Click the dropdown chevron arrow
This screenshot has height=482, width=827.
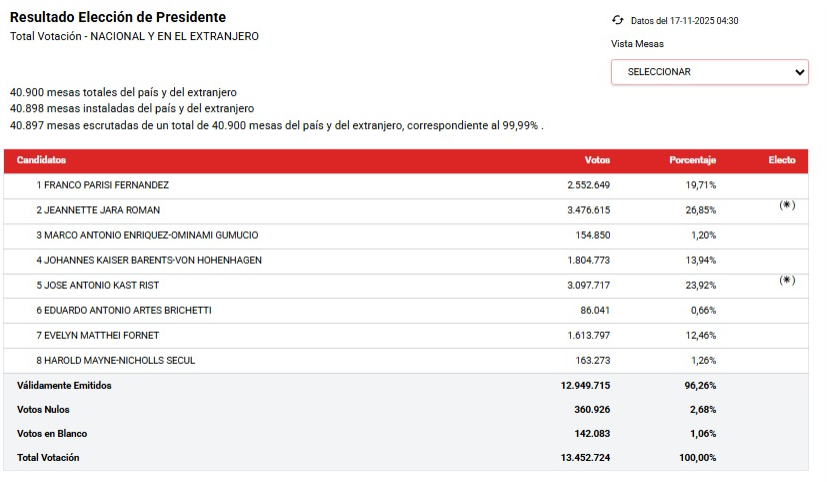pos(799,72)
